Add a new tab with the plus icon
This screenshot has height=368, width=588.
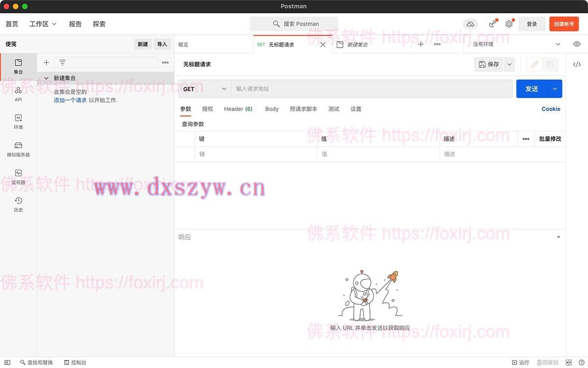(x=420, y=44)
